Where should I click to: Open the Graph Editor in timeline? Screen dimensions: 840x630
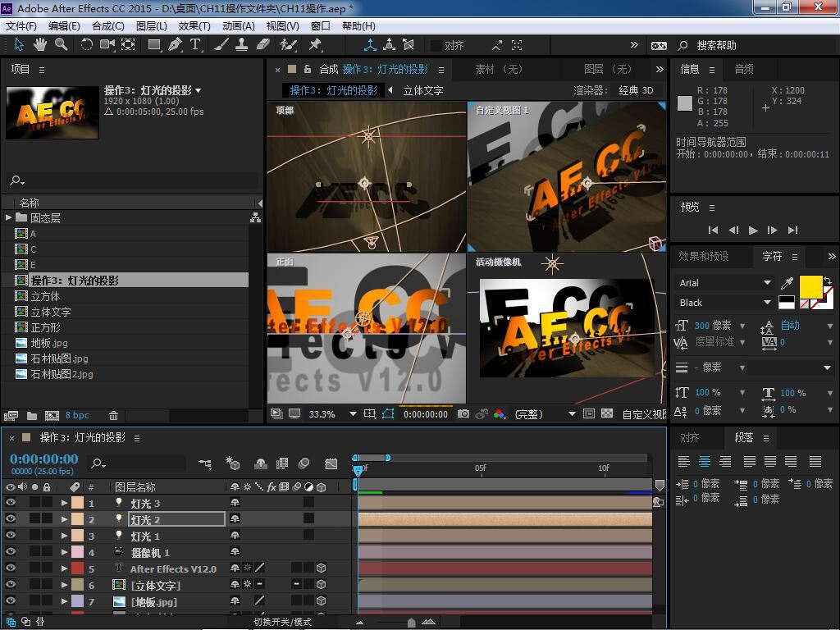pos(331,463)
